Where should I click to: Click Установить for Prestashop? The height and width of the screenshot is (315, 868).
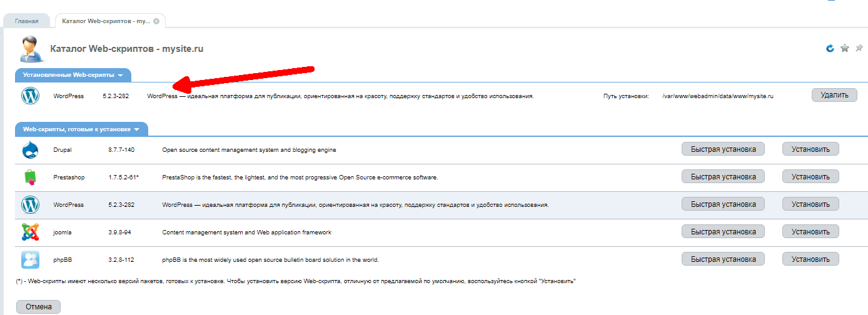[x=810, y=177]
